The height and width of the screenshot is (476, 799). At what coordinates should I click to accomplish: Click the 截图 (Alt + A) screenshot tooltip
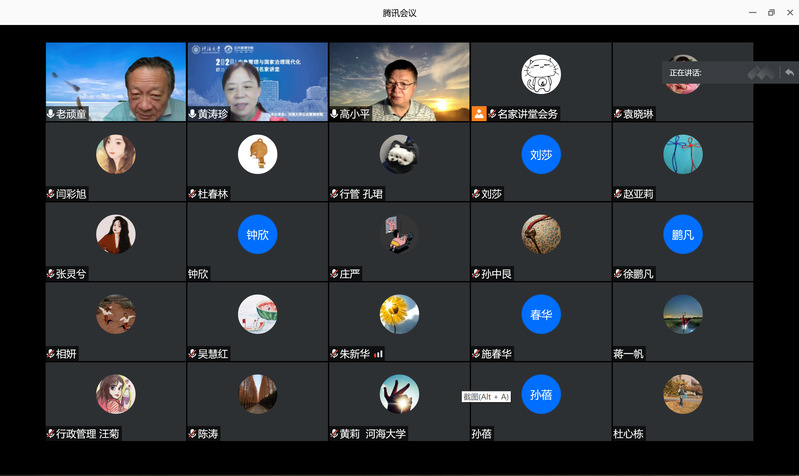pos(486,397)
